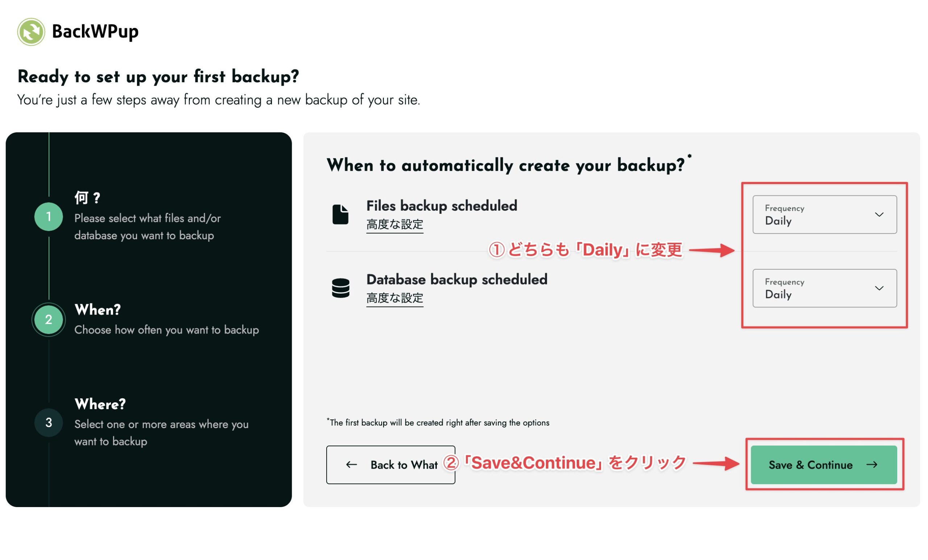Select the 何? step heading in sidebar

(87, 197)
